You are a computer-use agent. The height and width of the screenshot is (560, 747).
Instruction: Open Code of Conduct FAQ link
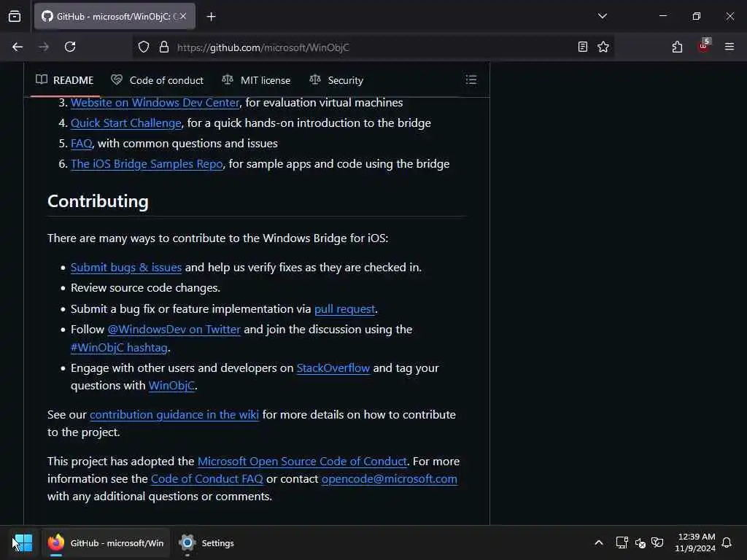coord(206,478)
